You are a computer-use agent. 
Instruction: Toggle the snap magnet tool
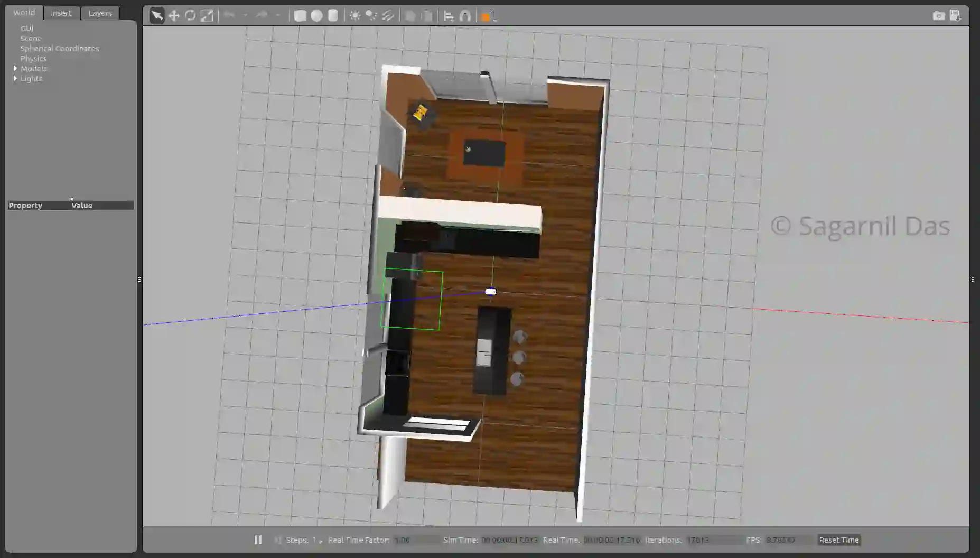tap(465, 16)
